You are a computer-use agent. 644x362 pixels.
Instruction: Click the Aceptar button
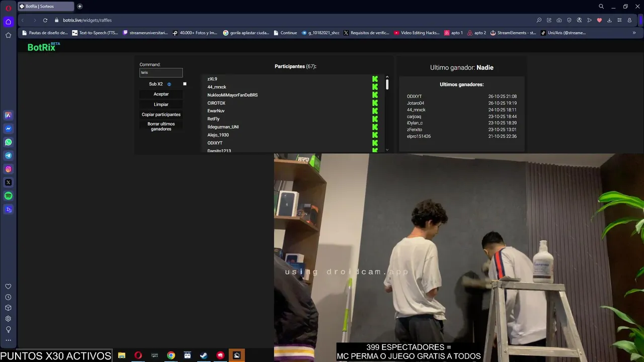tap(161, 94)
